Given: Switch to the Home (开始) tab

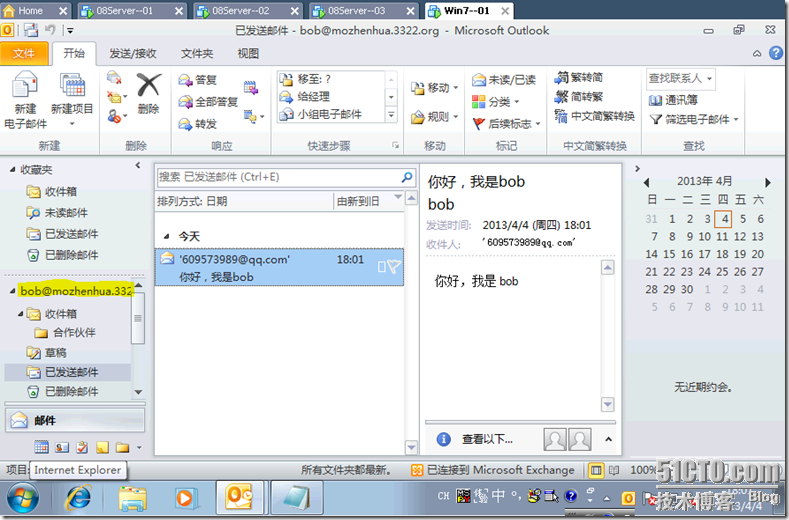Looking at the screenshot, I should (x=74, y=53).
